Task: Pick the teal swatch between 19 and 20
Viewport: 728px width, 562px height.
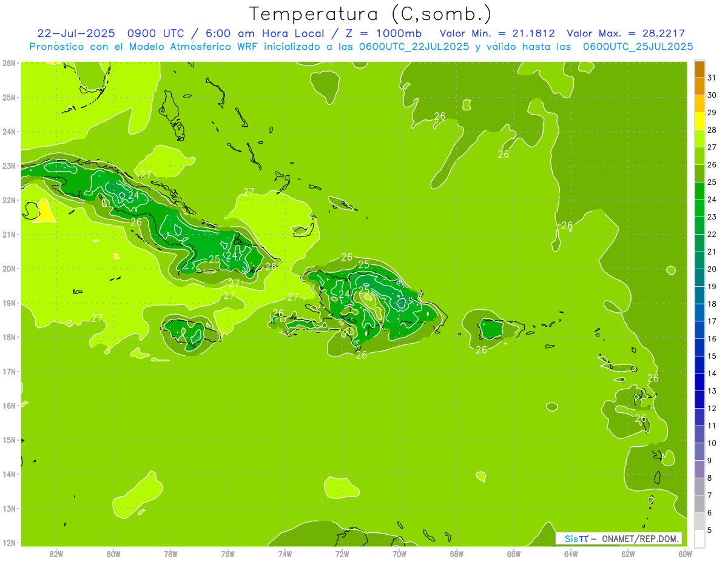Action: point(699,278)
